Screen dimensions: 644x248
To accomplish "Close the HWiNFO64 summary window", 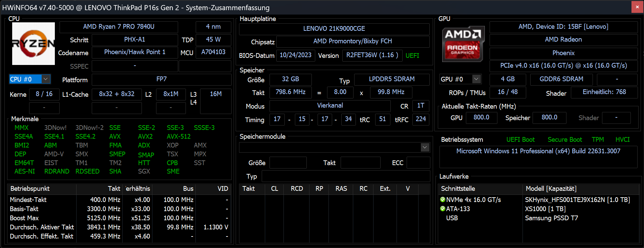I will pos(637,7).
